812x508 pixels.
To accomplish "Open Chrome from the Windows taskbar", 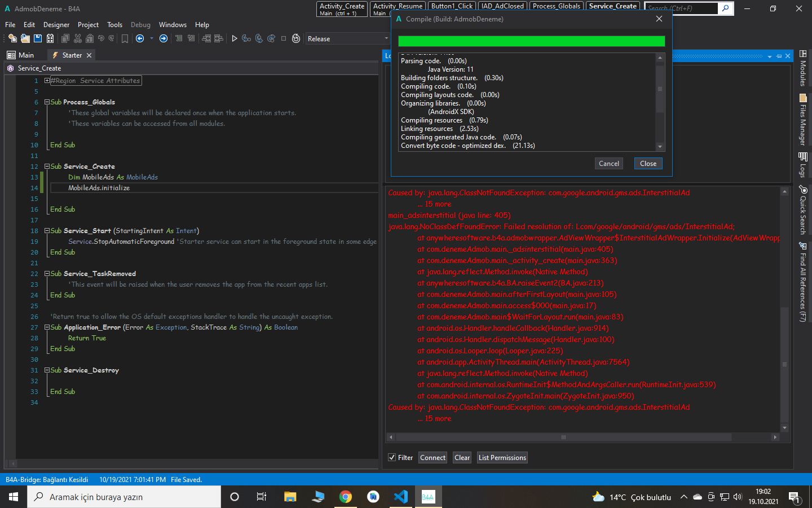I will point(346,497).
